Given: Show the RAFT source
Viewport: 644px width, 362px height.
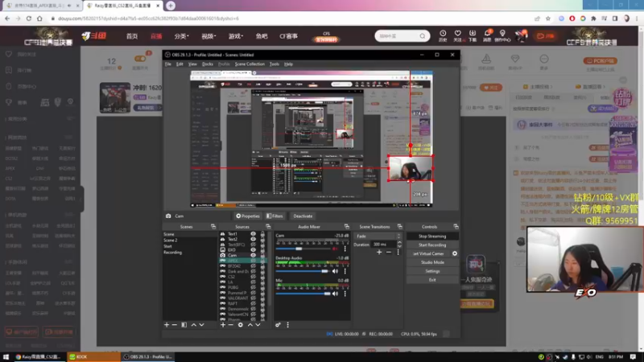Looking at the screenshot, I should click(253, 303).
